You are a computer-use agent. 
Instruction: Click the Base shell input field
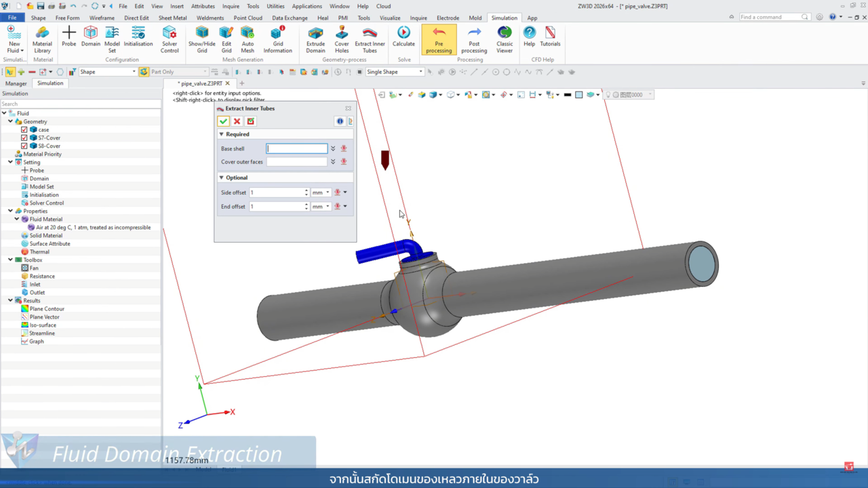coord(296,148)
